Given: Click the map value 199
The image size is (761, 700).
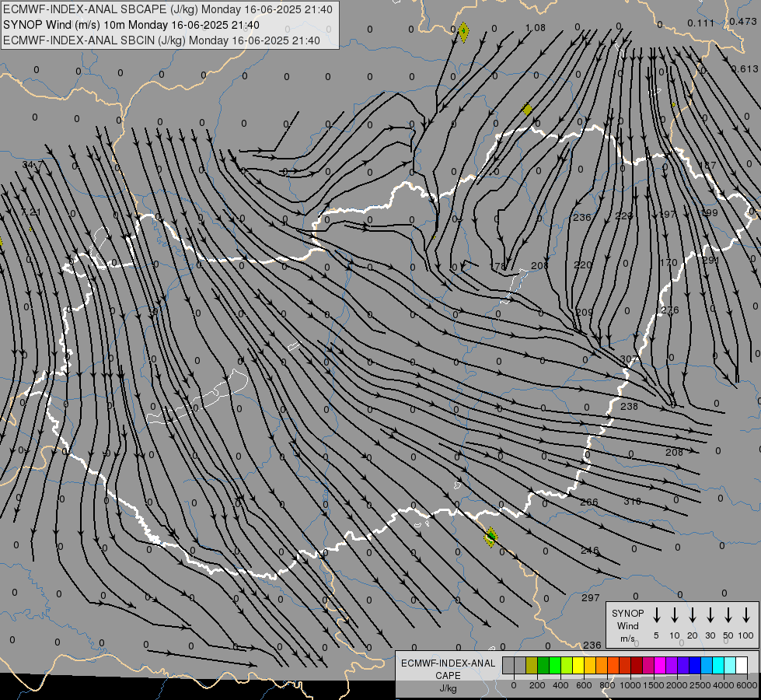Looking at the screenshot, I should point(709,213).
